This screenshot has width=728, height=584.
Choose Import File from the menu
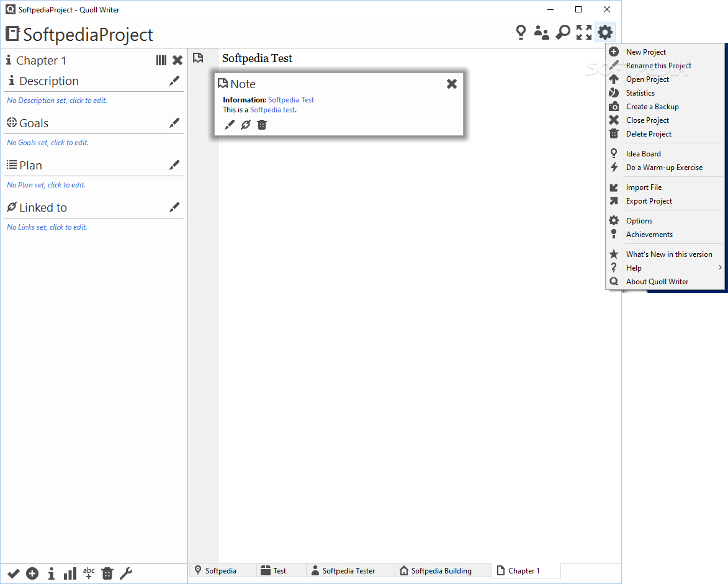tap(665, 187)
